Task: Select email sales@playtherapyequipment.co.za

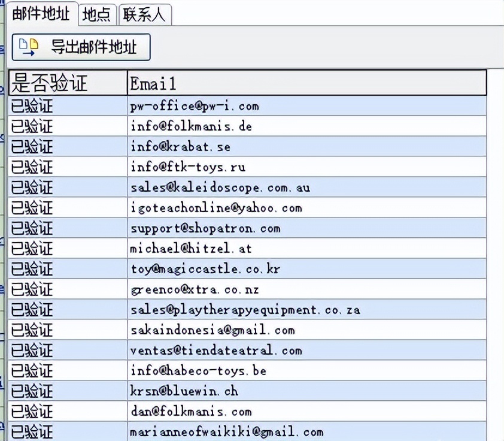Action: (x=245, y=310)
